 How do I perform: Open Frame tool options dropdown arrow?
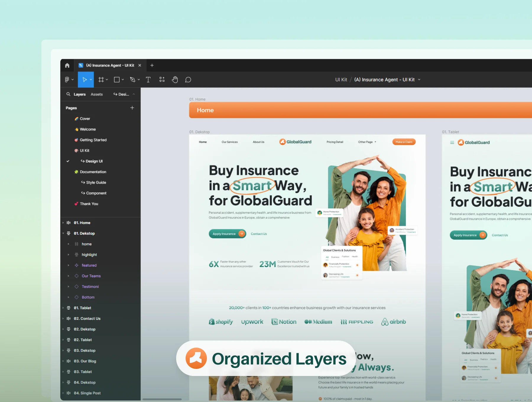click(107, 80)
